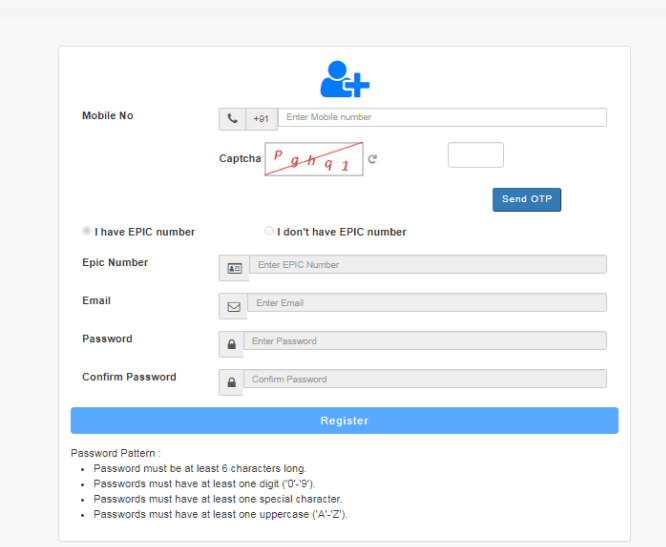Click the lock icon next to Enter Password
Screen dimensions: 666x547
pyautogui.click(x=232, y=344)
